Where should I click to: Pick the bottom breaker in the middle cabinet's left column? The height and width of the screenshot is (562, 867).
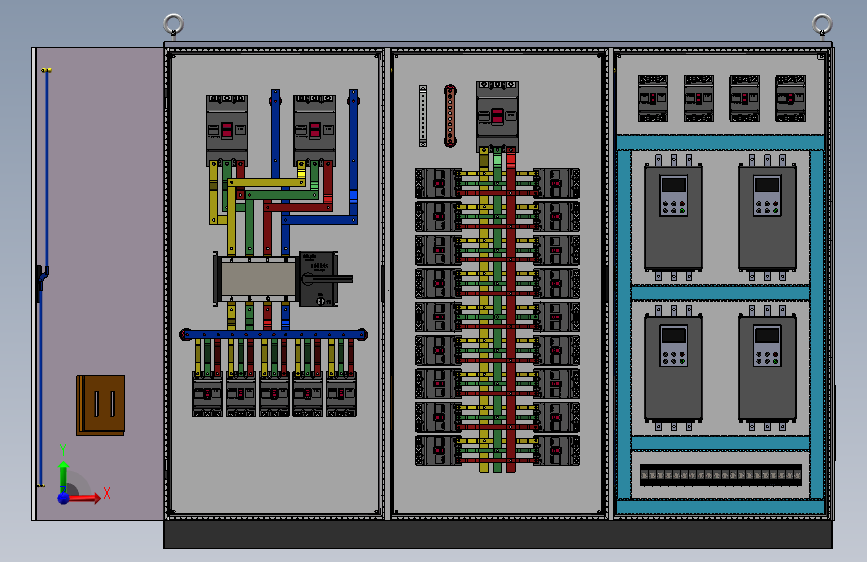pos(438,451)
